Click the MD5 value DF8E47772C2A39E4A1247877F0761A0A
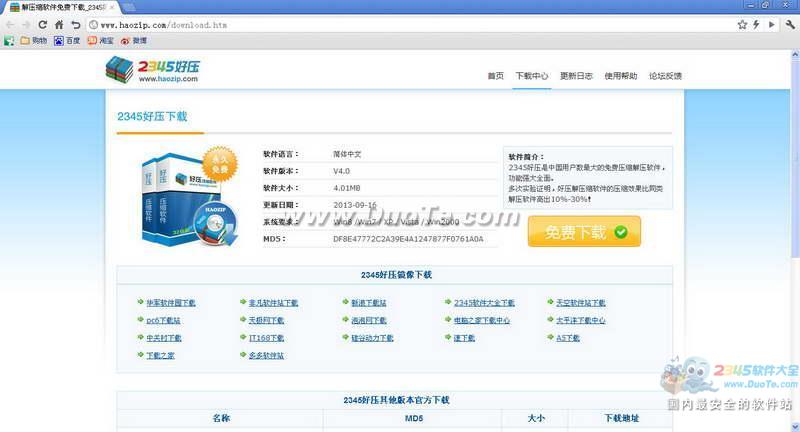The height and width of the screenshot is (432, 800). pos(408,239)
